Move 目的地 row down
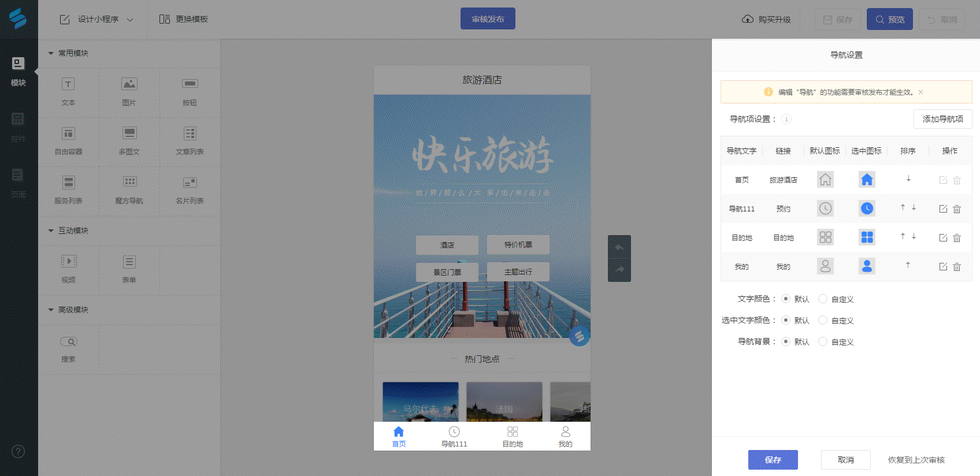Image resolution: width=980 pixels, height=476 pixels. 914,236
